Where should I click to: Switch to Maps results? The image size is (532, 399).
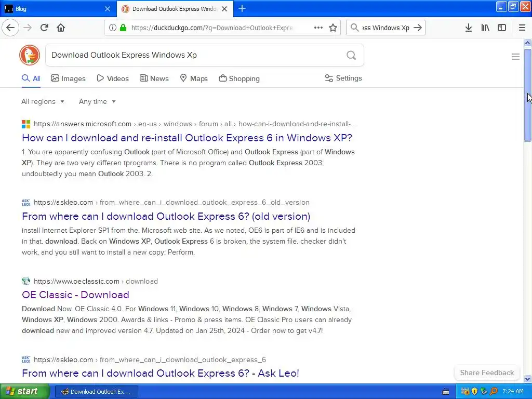[x=194, y=78]
